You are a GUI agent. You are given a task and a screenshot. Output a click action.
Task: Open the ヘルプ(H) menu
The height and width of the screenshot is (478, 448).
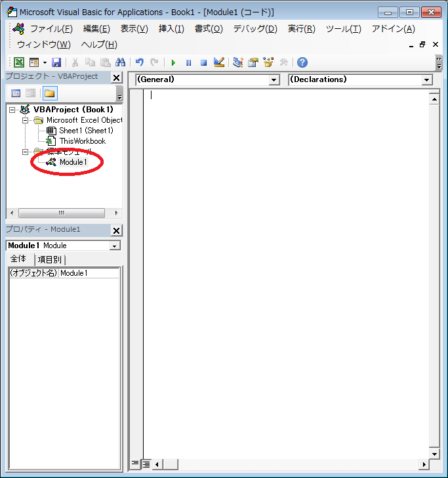(x=99, y=45)
